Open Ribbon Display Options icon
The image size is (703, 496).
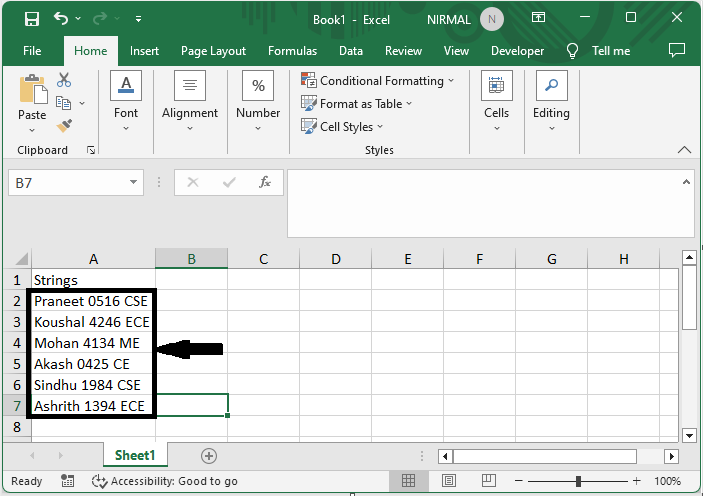click(538, 17)
